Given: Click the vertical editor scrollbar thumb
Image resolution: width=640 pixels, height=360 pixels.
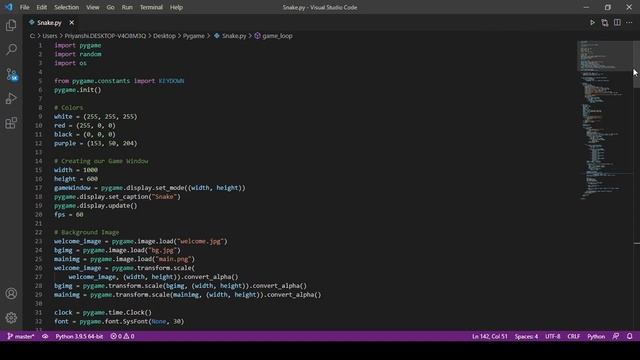Looking at the screenshot, I should [x=636, y=64].
